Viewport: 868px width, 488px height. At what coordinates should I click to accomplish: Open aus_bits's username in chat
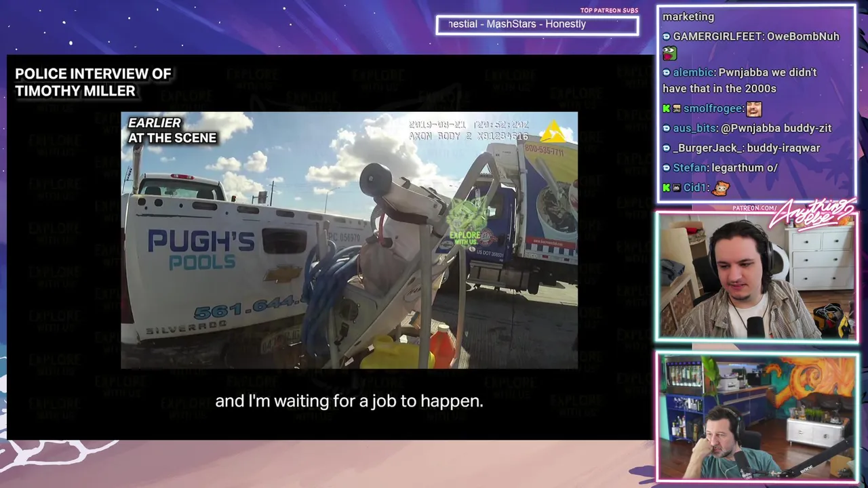[694, 128]
